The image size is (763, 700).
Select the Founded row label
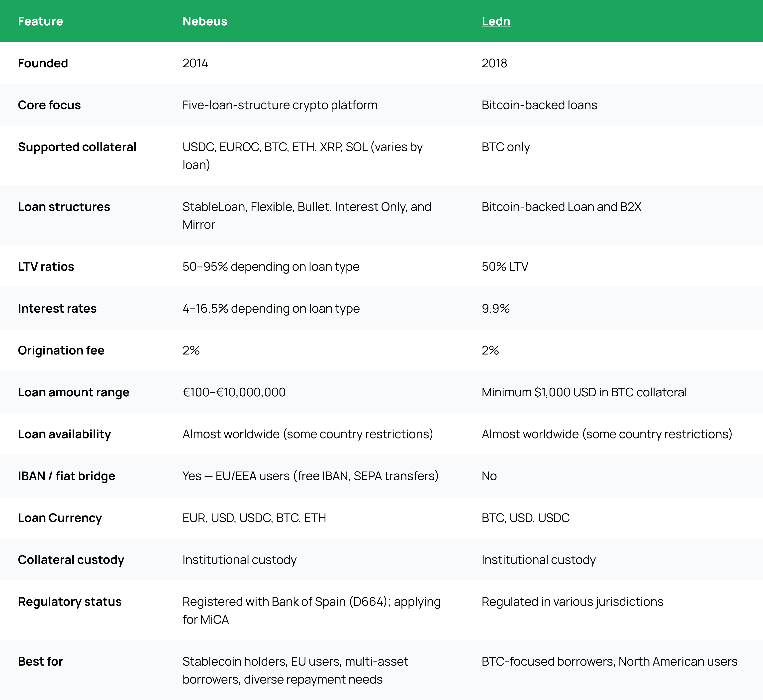click(x=43, y=63)
